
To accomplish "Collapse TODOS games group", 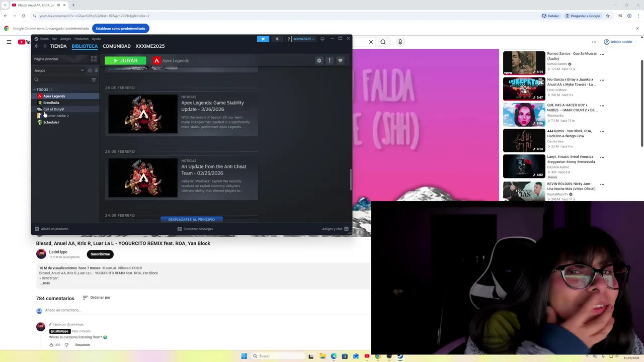I will click(x=34, y=89).
